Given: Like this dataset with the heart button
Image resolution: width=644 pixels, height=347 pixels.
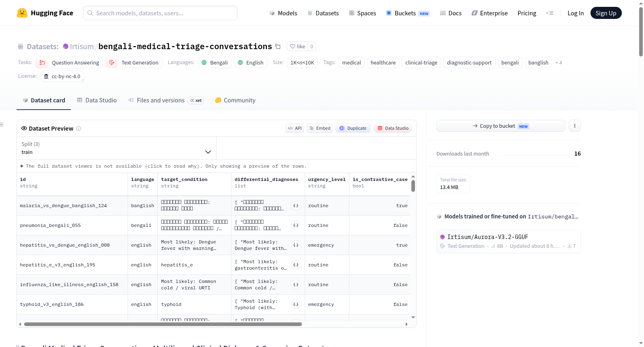Looking at the screenshot, I should click(x=297, y=46).
